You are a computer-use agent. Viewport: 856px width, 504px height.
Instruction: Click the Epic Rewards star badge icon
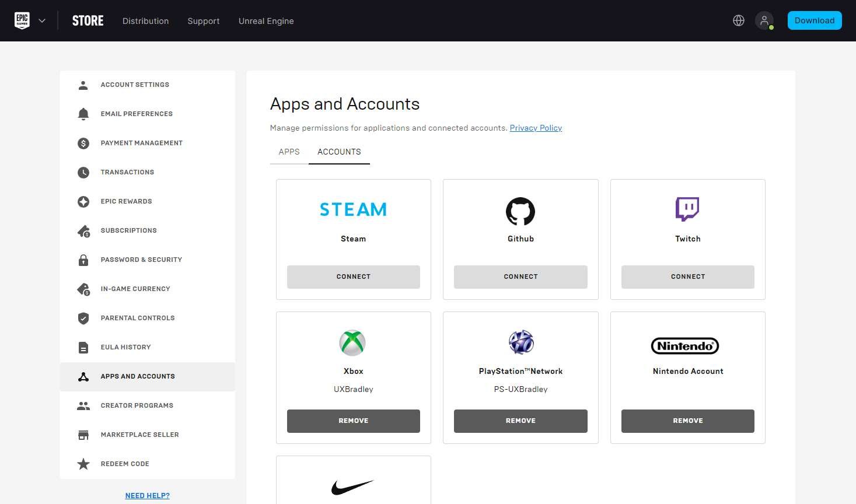83,202
